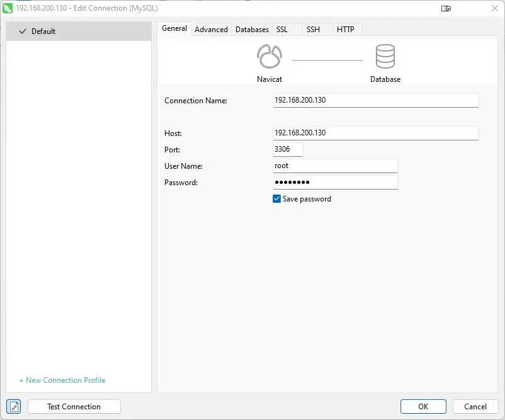Click the Navicat logo icon

pyautogui.click(x=270, y=57)
